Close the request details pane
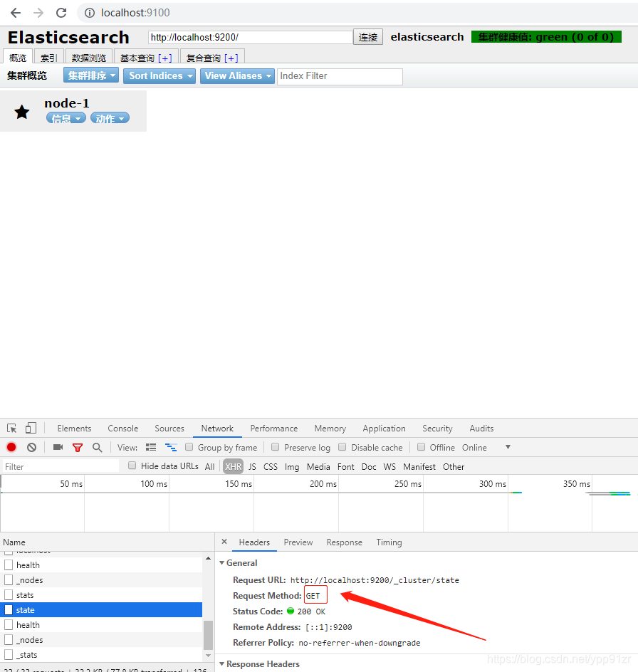The height and width of the screenshot is (672, 638). coord(224,542)
